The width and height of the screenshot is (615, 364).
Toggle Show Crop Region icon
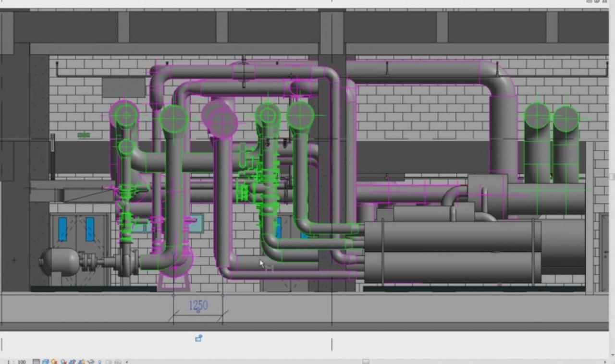(81, 362)
